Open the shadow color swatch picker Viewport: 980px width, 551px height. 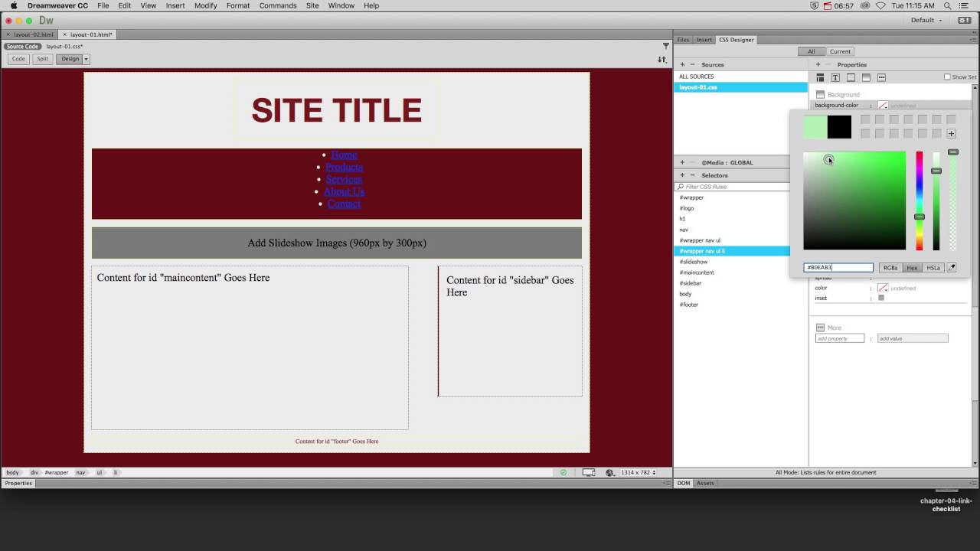(883, 288)
